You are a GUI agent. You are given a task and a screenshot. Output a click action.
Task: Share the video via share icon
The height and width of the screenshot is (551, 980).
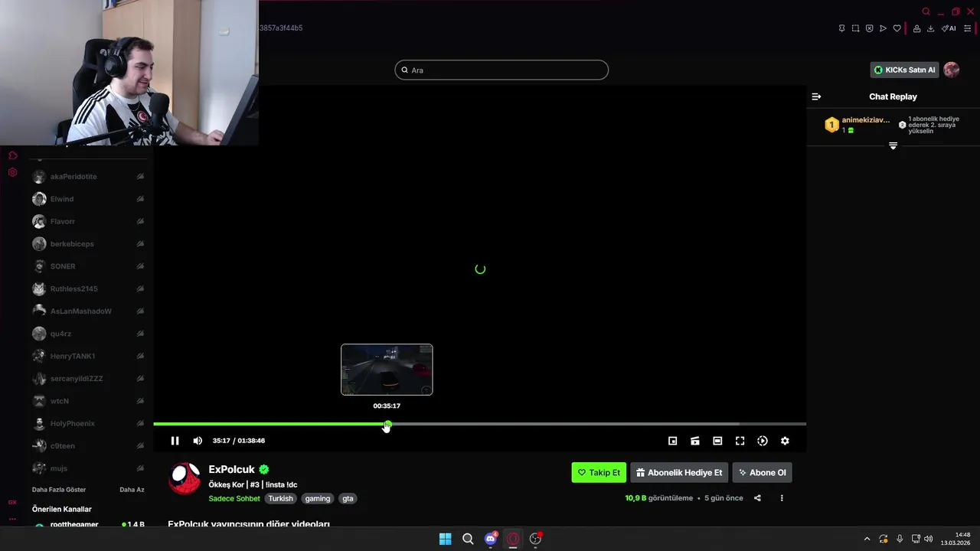coord(757,498)
